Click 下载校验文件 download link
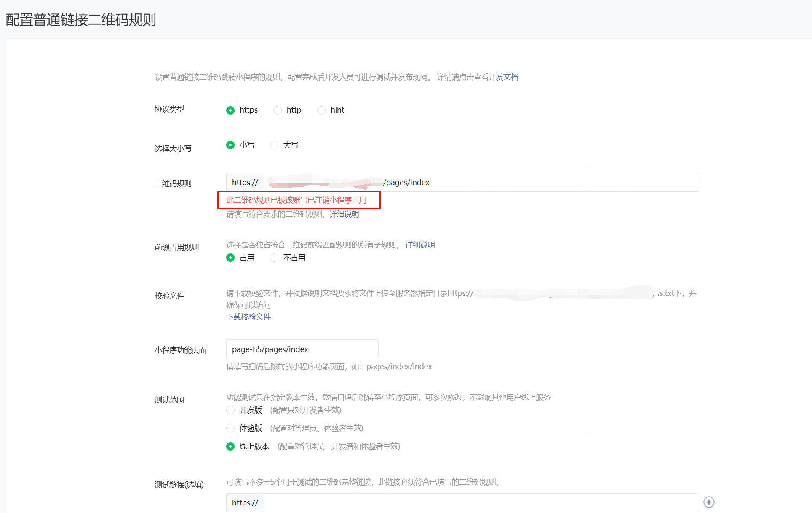This screenshot has height=513, width=812. coord(248,317)
